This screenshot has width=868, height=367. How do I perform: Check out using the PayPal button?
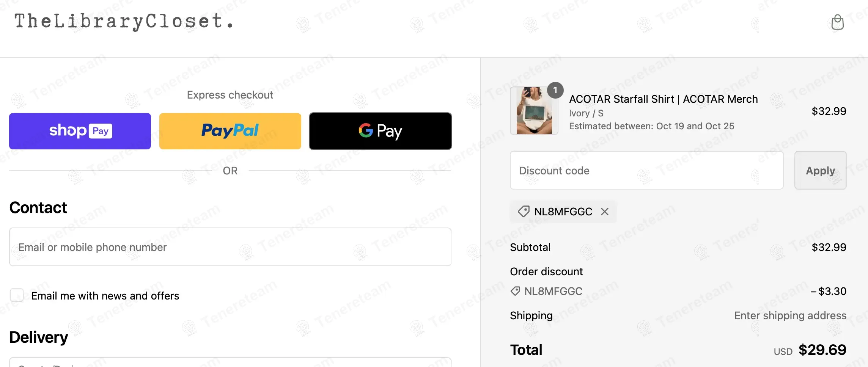[x=230, y=131]
